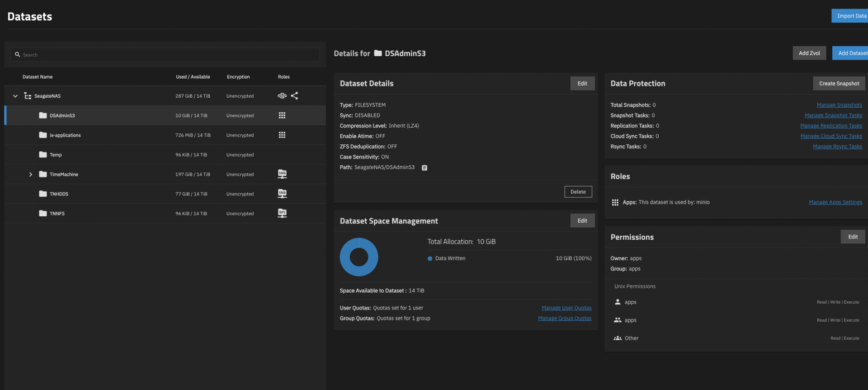
Task: Open Manage Replication Tasks link
Action: (x=831, y=126)
